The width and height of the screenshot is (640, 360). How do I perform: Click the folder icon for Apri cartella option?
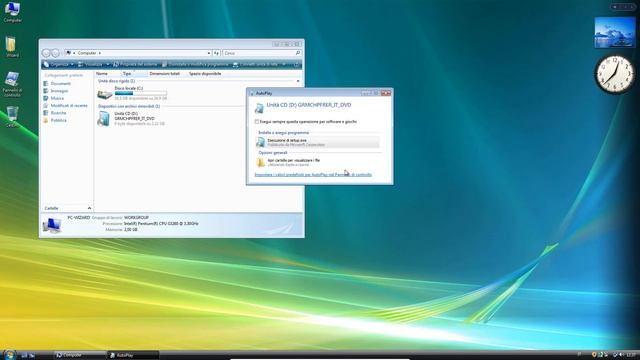click(261, 162)
